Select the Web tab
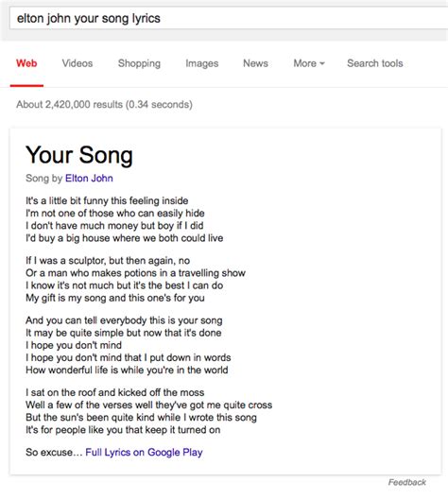 pos(26,63)
